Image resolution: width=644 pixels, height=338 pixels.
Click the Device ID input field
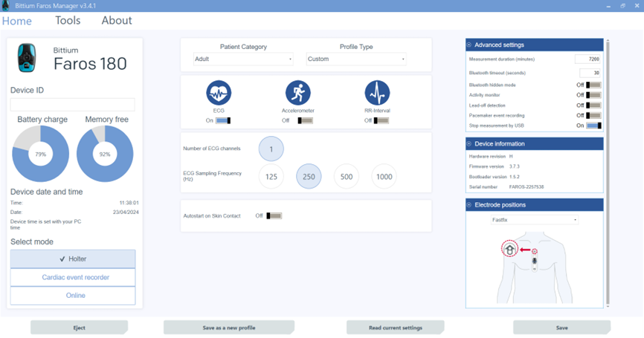(x=73, y=105)
